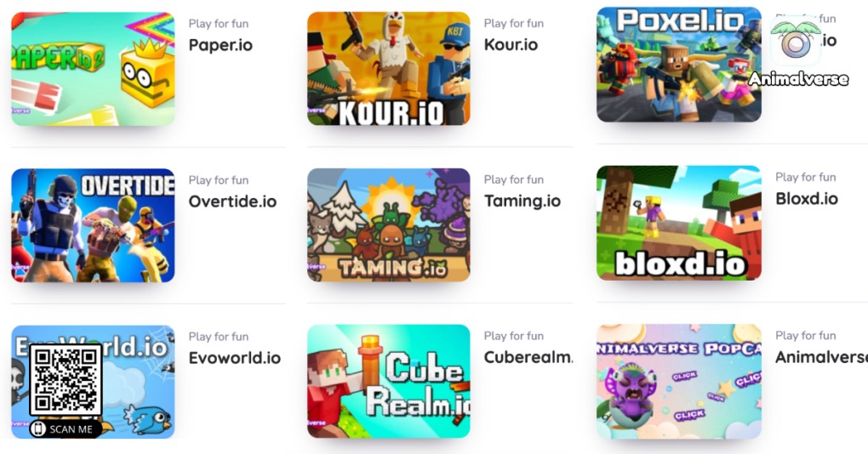Click the Paper.io title link

coord(220,45)
